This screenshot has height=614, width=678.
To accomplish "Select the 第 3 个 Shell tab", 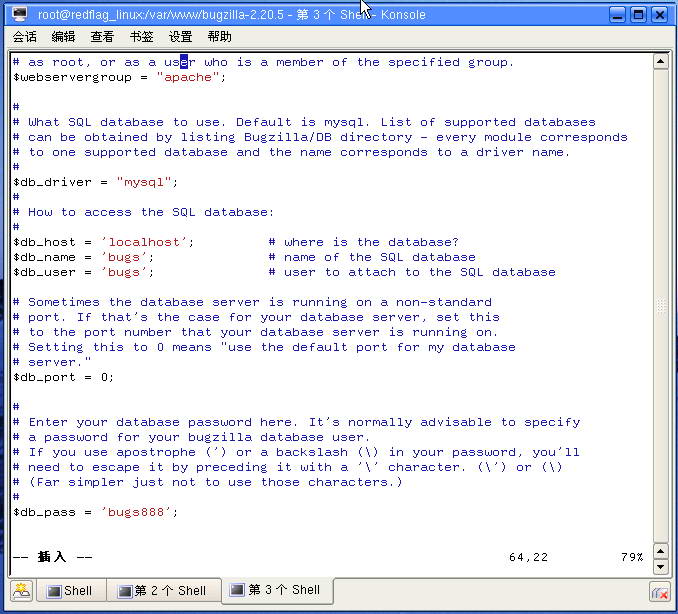I will pos(277,590).
